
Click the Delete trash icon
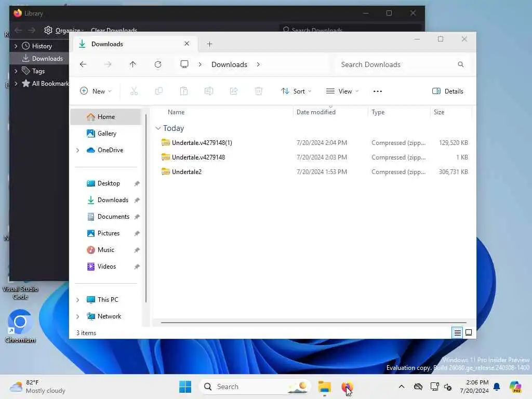(x=259, y=91)
